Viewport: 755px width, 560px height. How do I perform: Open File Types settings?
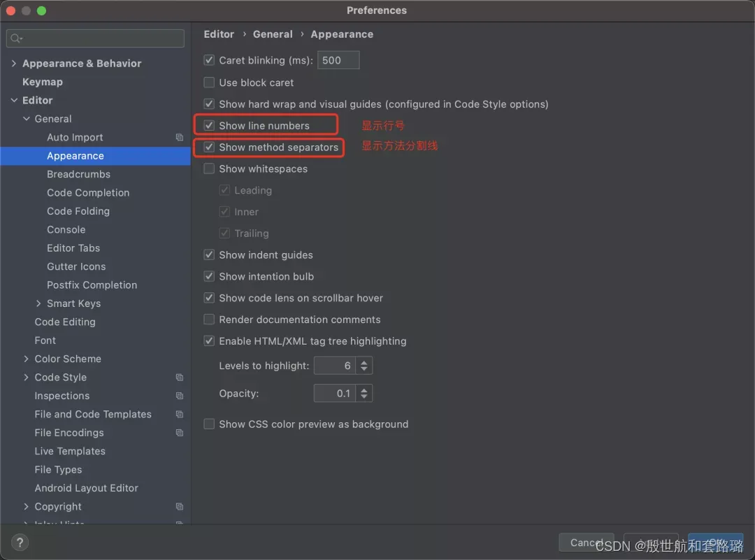click(58, 470)
